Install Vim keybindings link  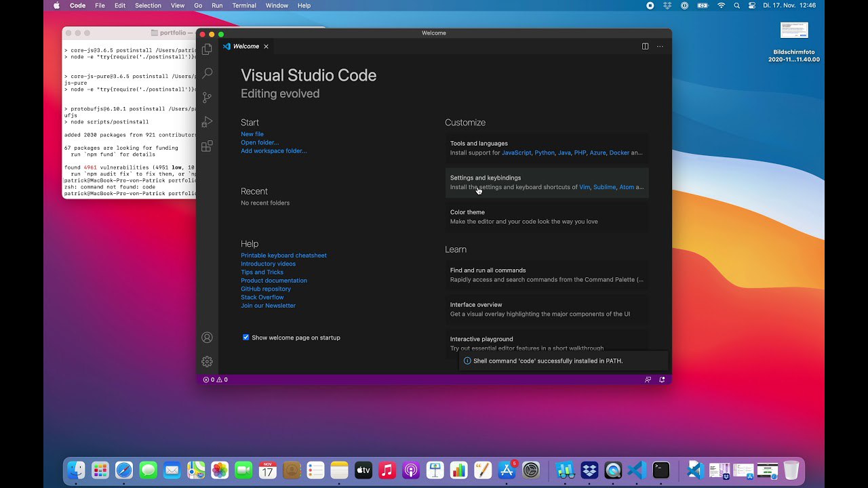(x=585, y=187)
